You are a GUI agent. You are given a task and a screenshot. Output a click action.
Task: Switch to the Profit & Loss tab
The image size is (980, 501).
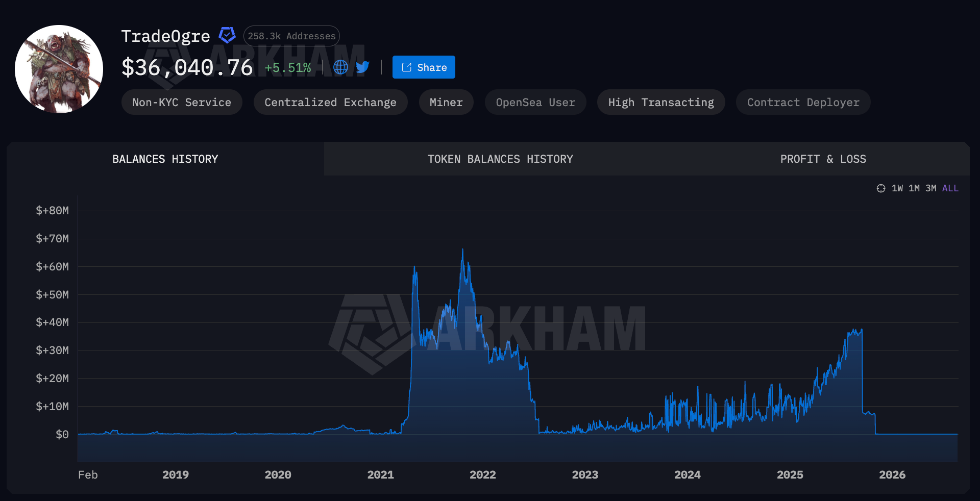(823, 159)
